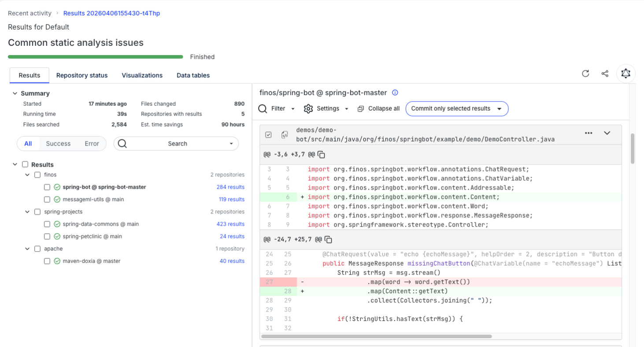644x347 pixels.
Task: Click the success status icon for spring-data-commons
Action: [57, 224]
